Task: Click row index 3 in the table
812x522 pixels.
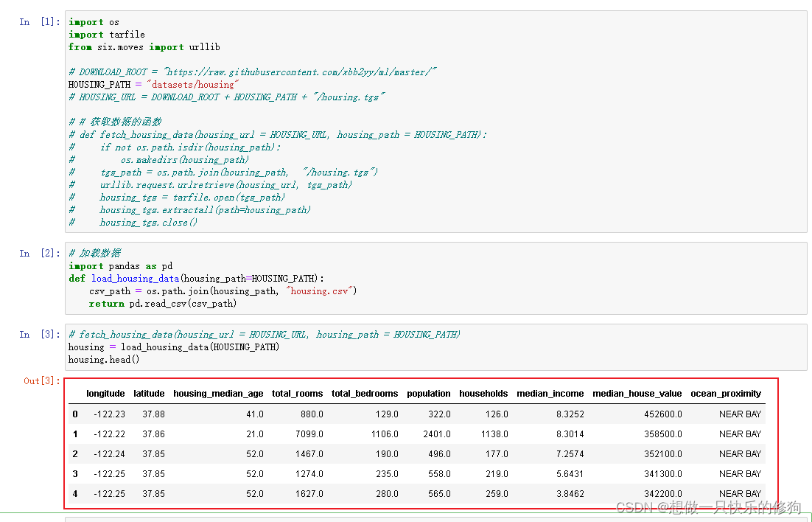Action: tap(75, 474)
